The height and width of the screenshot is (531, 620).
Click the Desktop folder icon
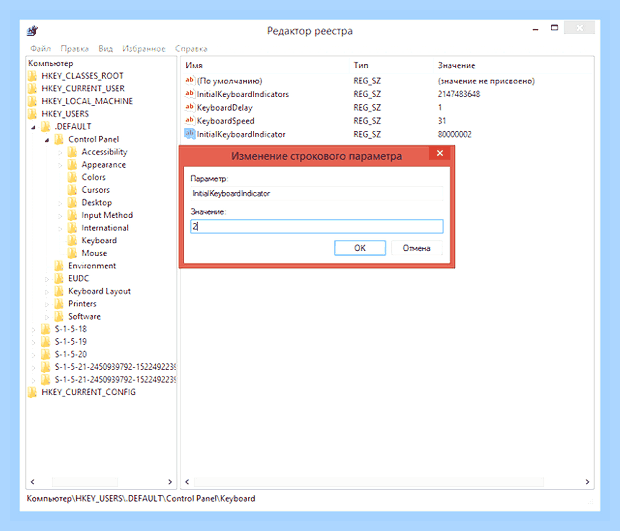click(x=72, y=202)
